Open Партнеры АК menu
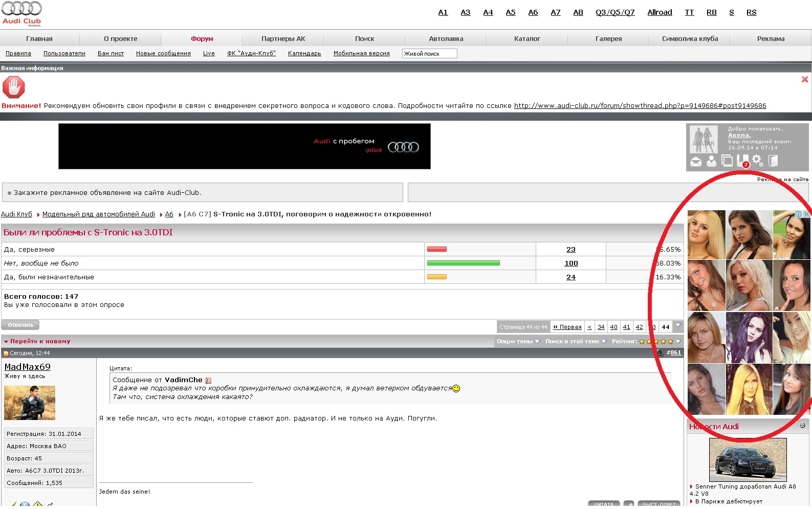The height and width of the screenshot is (509, 812). 283,38
